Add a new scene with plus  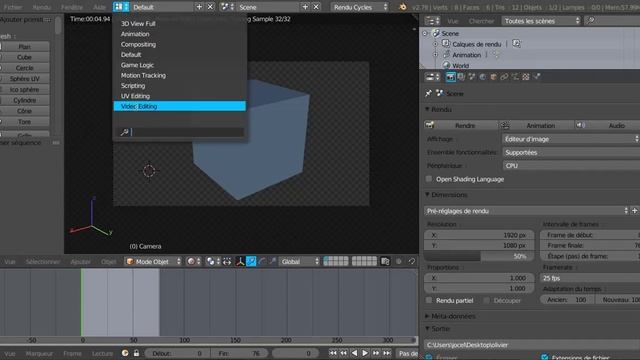tap(305, 7)
